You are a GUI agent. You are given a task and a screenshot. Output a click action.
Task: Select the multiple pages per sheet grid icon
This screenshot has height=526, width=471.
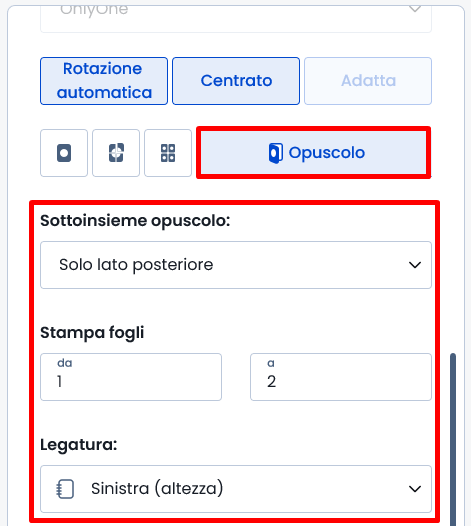click(x=168, y=153)
